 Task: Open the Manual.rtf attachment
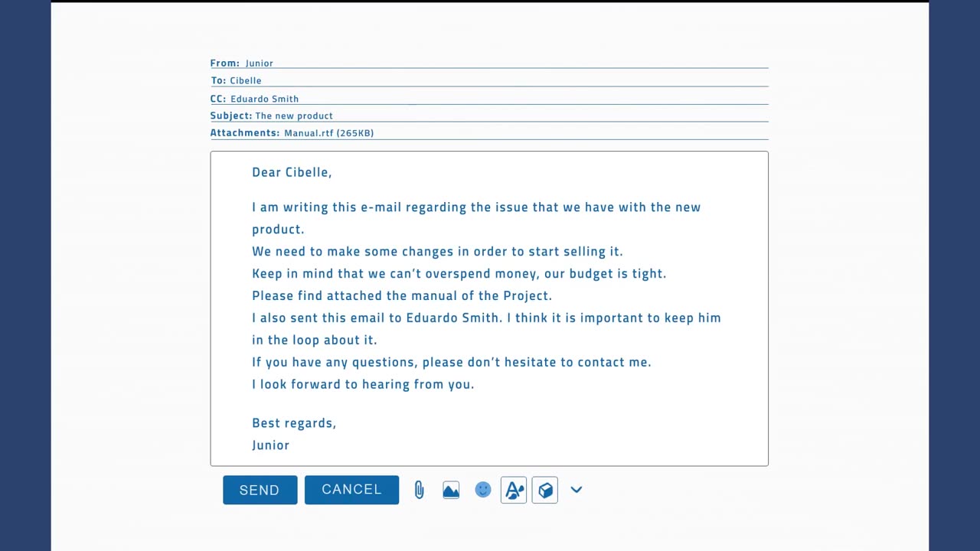click(x=328, y=133)
